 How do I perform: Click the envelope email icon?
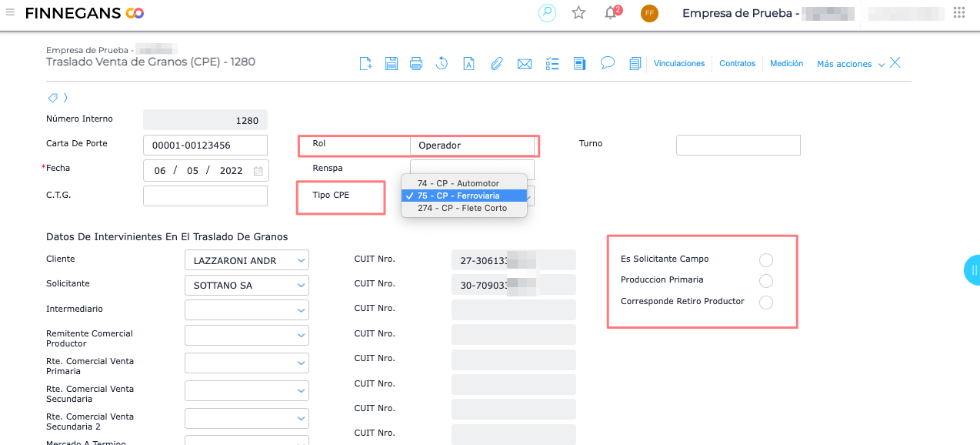[525, 64]
